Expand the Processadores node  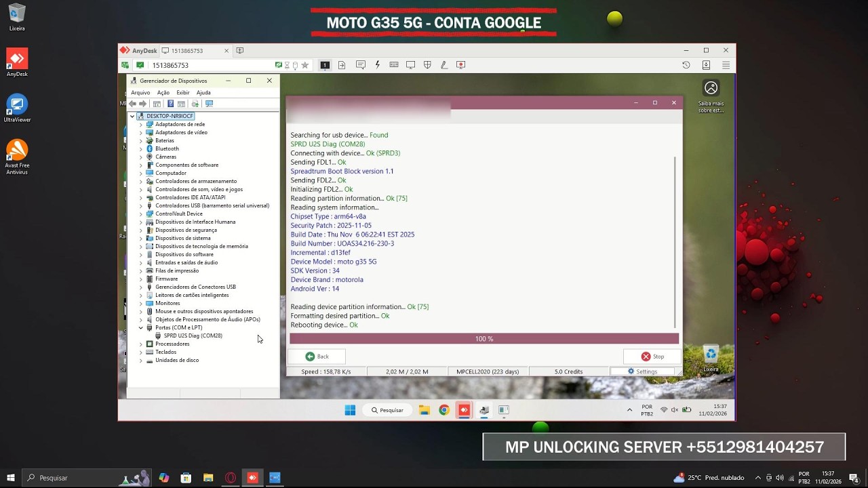141,344
